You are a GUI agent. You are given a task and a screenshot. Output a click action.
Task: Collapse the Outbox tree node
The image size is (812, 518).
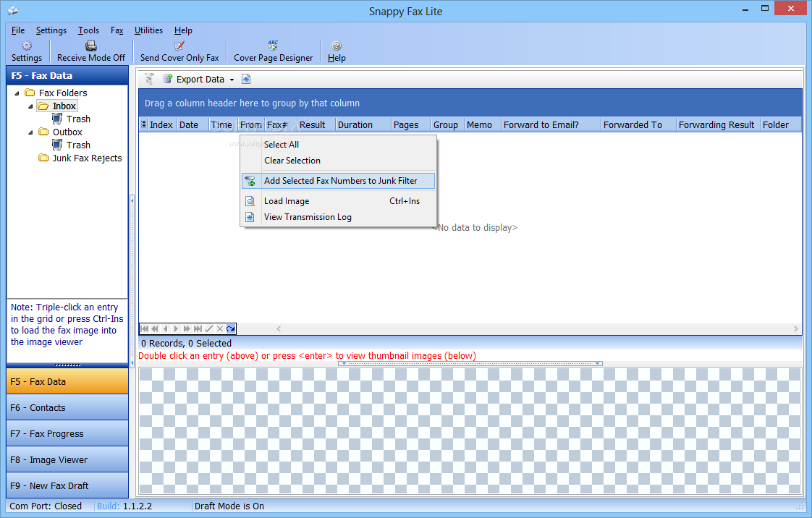click(x=30, y=132)
